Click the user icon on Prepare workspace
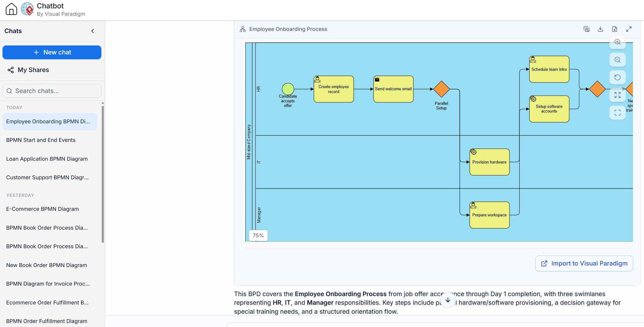This screenshot has width=644, height=327. [473, 206]
